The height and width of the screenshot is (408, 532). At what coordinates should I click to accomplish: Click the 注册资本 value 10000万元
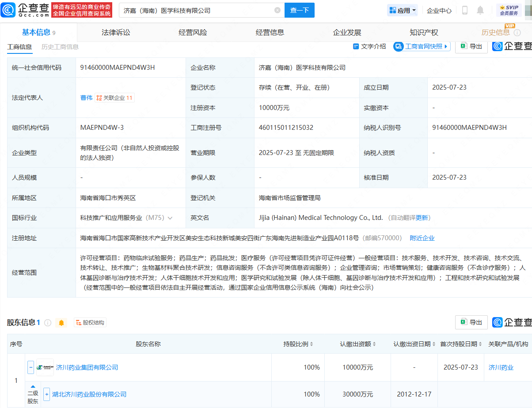(x=274, y=108)
